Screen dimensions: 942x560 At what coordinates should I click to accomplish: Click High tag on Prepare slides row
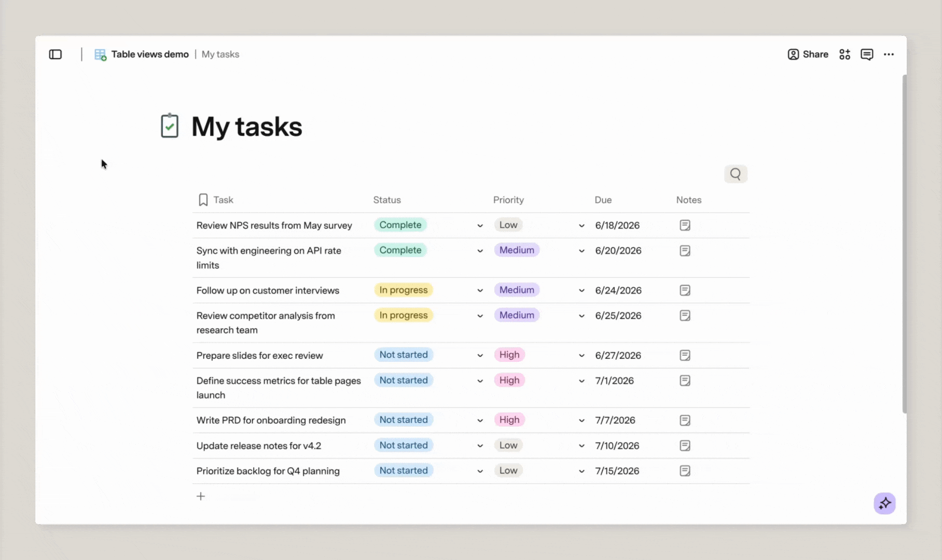click(x=509, y=355)
